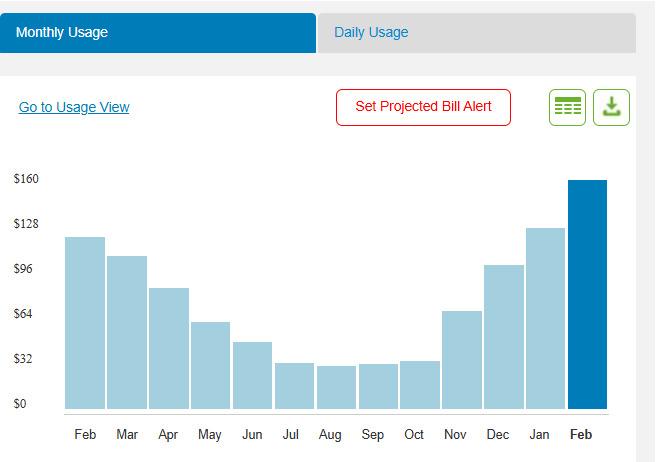Click the Sep usage bar
Image resolution: width=657 pixels, height=462 pixels.
[379, 386]
